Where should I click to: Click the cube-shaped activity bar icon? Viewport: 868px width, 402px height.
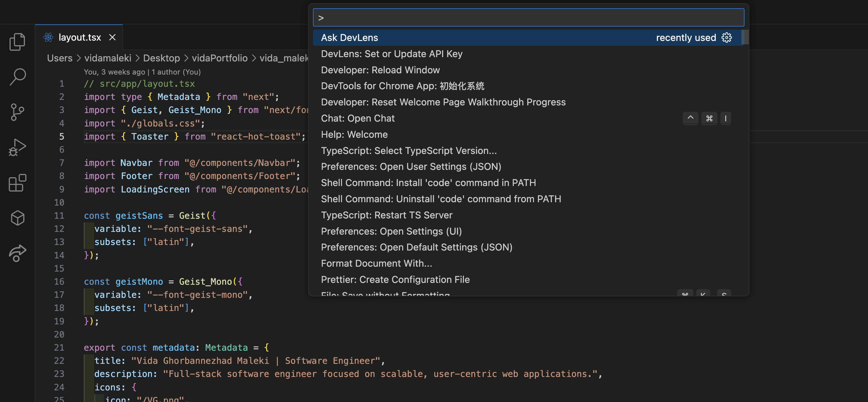coord(17,218)
